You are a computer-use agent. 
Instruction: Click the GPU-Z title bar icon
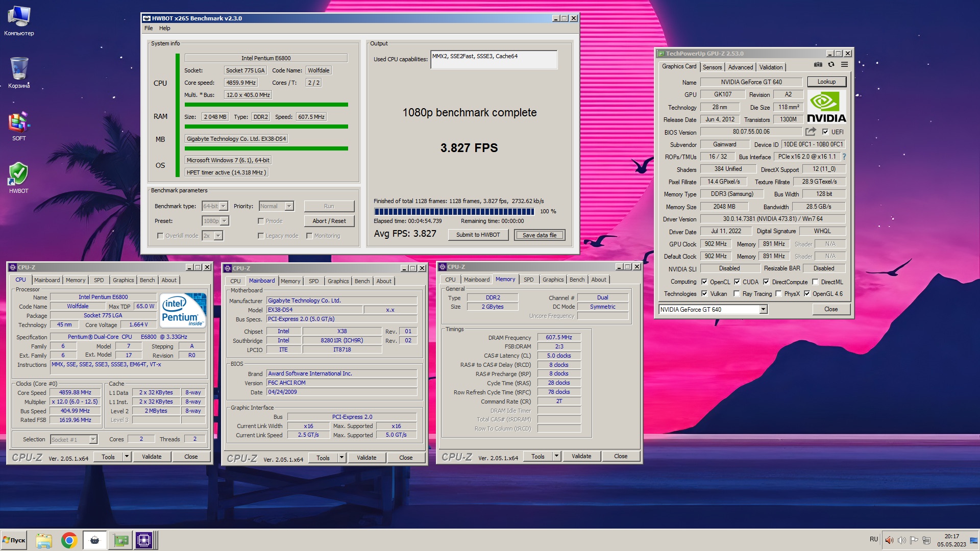point(661,54)
